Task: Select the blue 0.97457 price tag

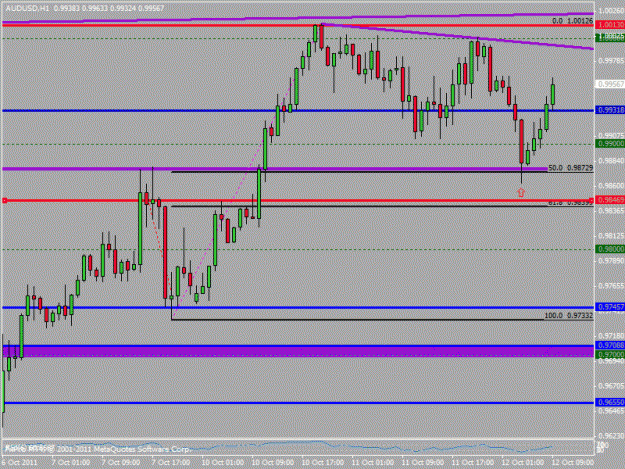Action: tap(610, 307)
